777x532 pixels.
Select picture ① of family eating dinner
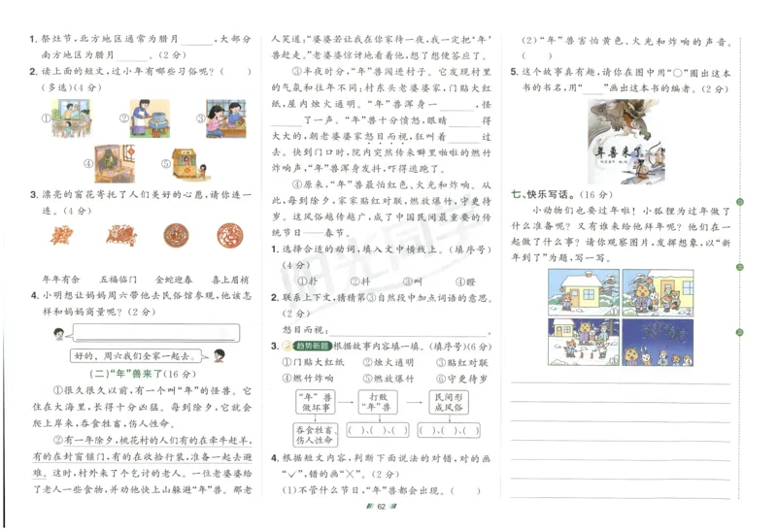coord(71,118)
